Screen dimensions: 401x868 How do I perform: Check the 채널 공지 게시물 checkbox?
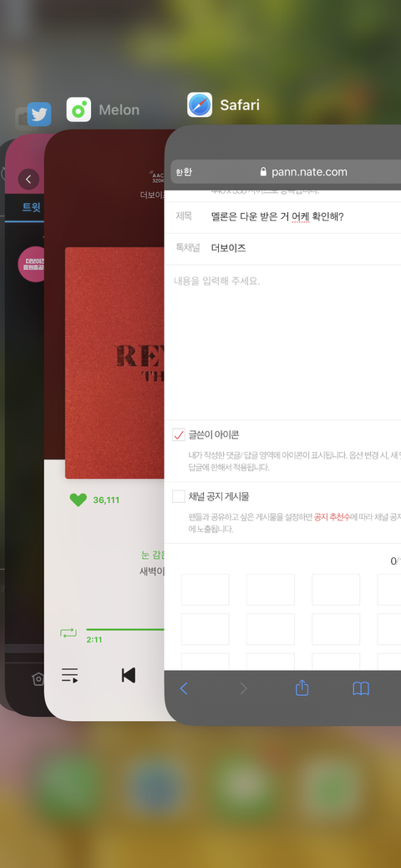pos(178,496)
